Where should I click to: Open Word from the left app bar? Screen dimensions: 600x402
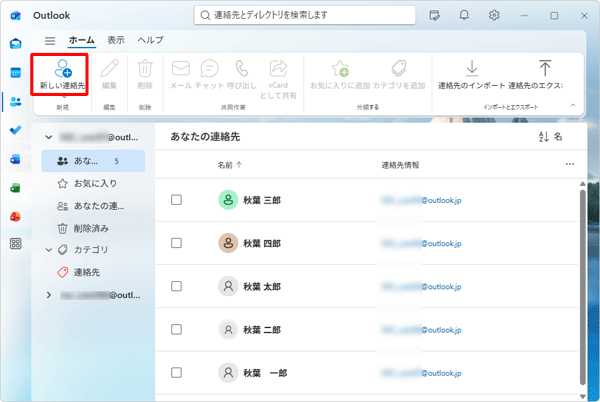16,159
